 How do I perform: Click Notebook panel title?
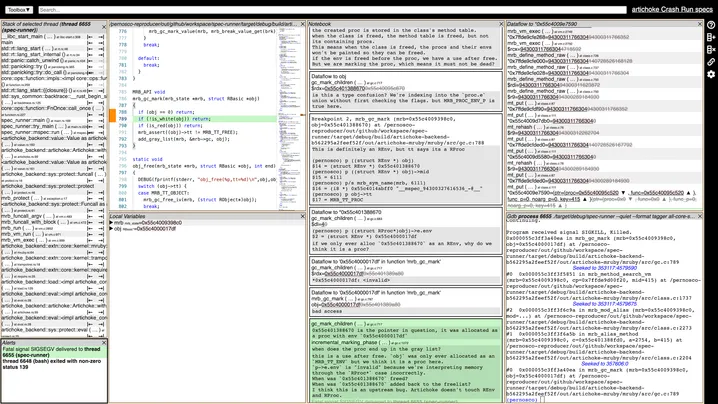[x=320, y=24]
